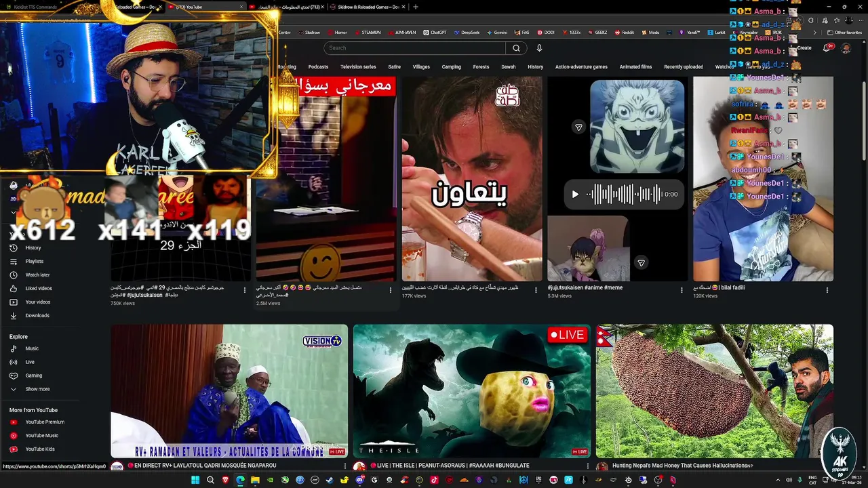
Task: Play the audio preview in Jujutsu short
Action: tap(575, 195)
